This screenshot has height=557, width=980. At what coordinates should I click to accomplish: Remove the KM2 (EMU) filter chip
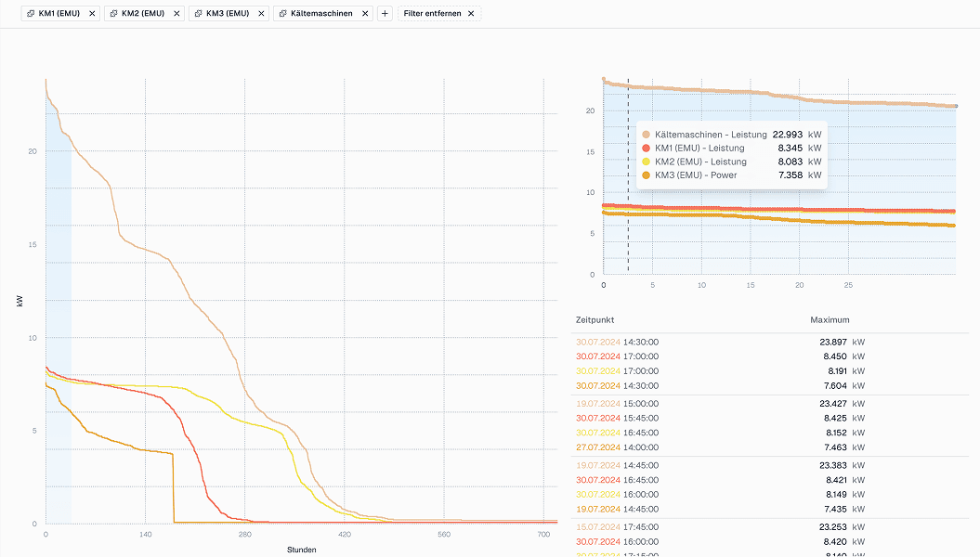(x=176, y=14)
